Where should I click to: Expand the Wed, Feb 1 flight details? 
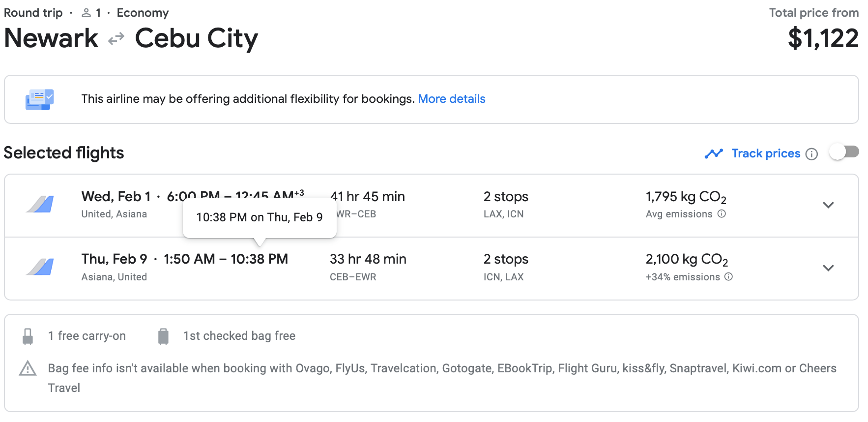click(828, 205)
